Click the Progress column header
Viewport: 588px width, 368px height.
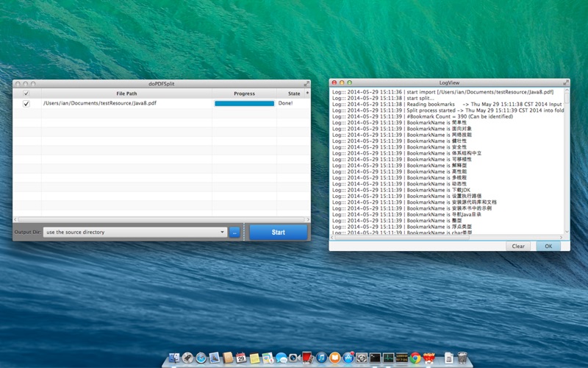(244, 93)
